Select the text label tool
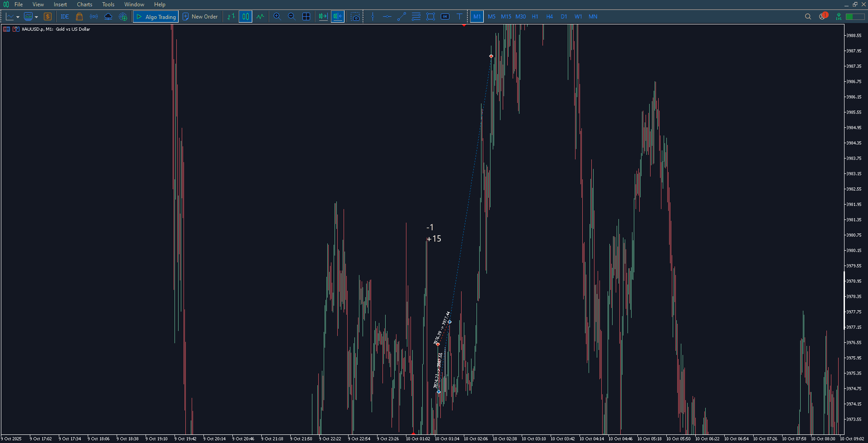The image size is (868, 443). (459, 17)
